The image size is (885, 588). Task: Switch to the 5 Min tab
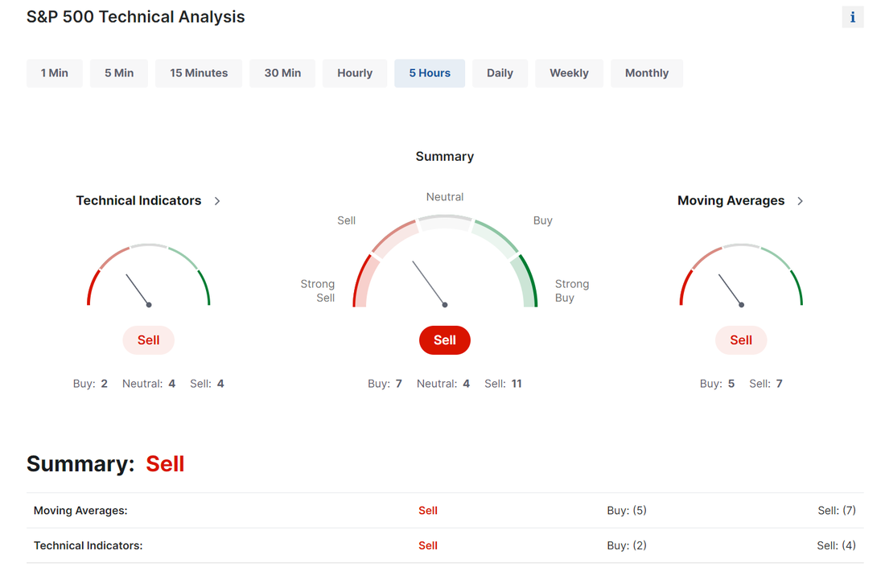119,72
